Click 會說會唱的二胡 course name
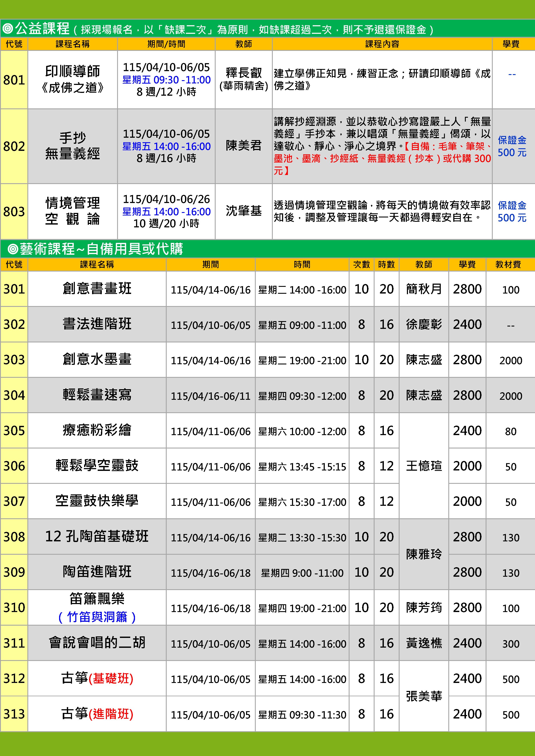 pyautogui.click(x=97, y=643)
